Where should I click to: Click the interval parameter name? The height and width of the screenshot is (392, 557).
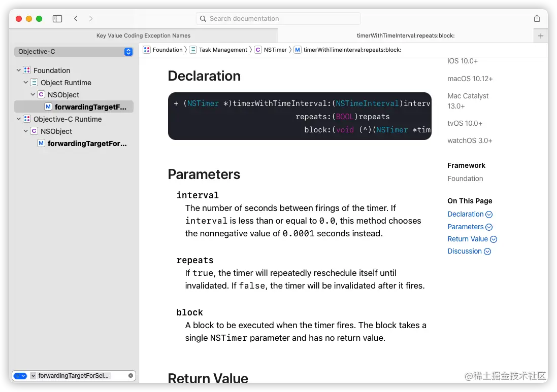click(x=198, y=195)
